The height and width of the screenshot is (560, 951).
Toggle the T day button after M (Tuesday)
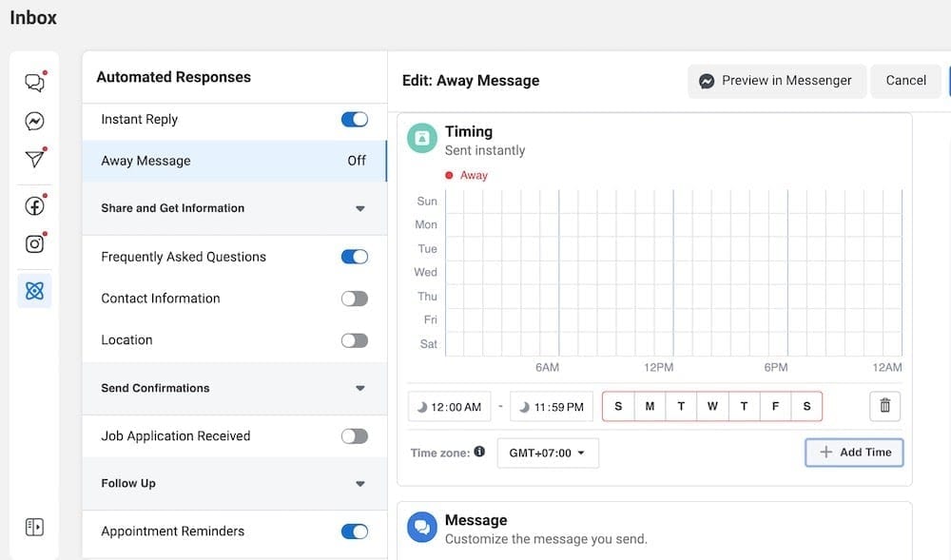pos(681,406)
